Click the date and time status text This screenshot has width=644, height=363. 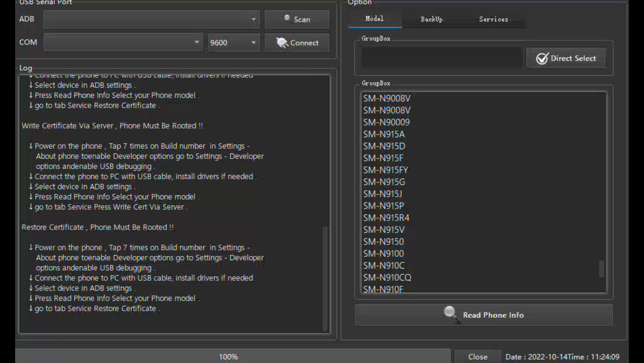(562, 357)
